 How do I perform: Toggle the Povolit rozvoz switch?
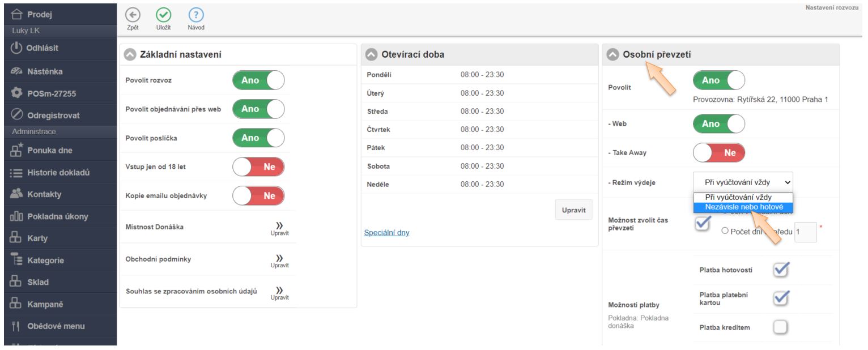pos(258,80)
